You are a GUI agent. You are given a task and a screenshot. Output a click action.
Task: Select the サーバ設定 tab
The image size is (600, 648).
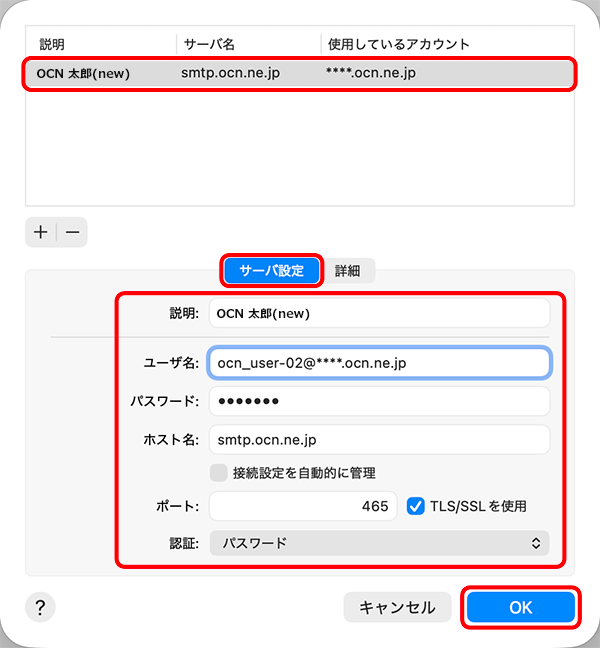(271, 270)
